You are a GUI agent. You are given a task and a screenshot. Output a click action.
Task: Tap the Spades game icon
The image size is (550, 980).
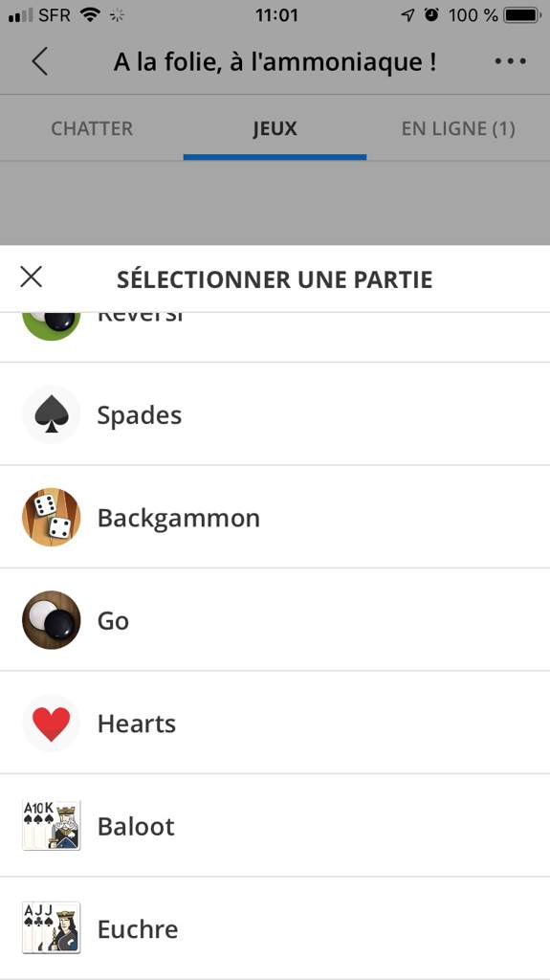pos(52,414)
